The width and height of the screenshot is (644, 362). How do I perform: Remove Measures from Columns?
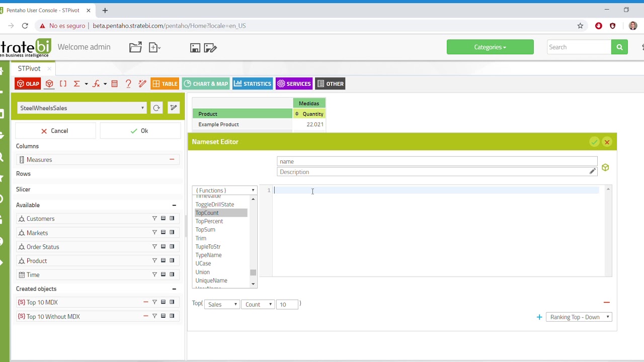pos(172,159)
